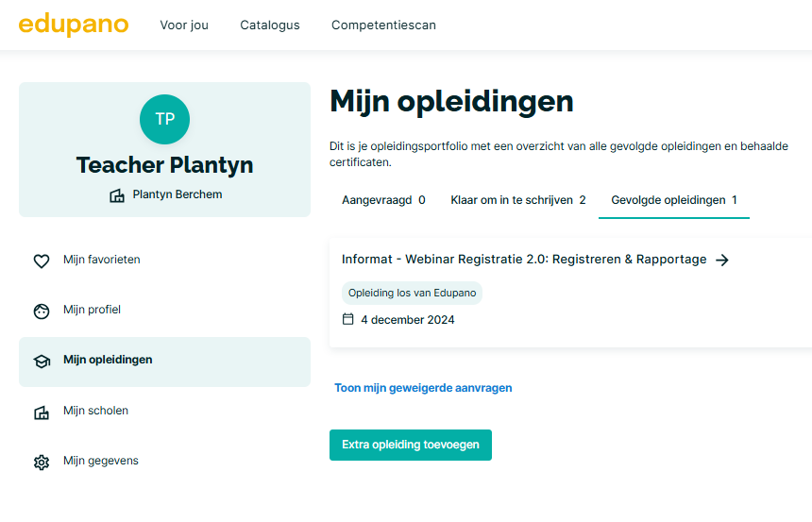Screen dimensions: 812x522
Task: Open Mijn scholen in the sidebar
Action: click(x=95, y=411)
